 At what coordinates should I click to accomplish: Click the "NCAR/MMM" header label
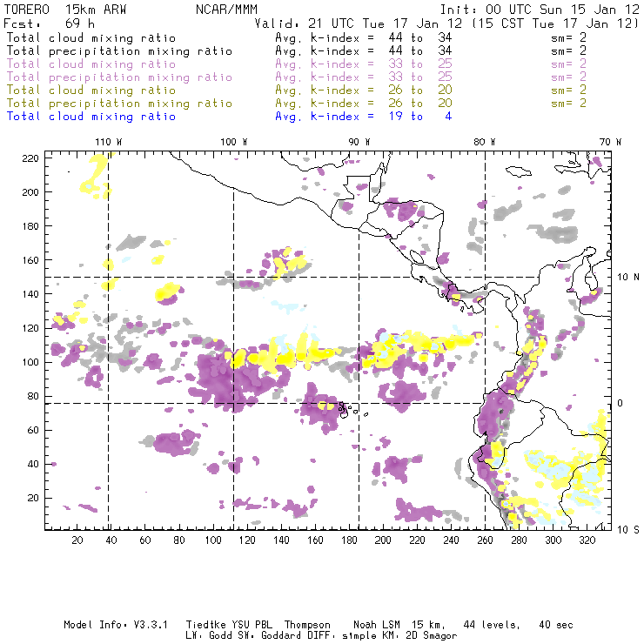click(x=226, y=10)
